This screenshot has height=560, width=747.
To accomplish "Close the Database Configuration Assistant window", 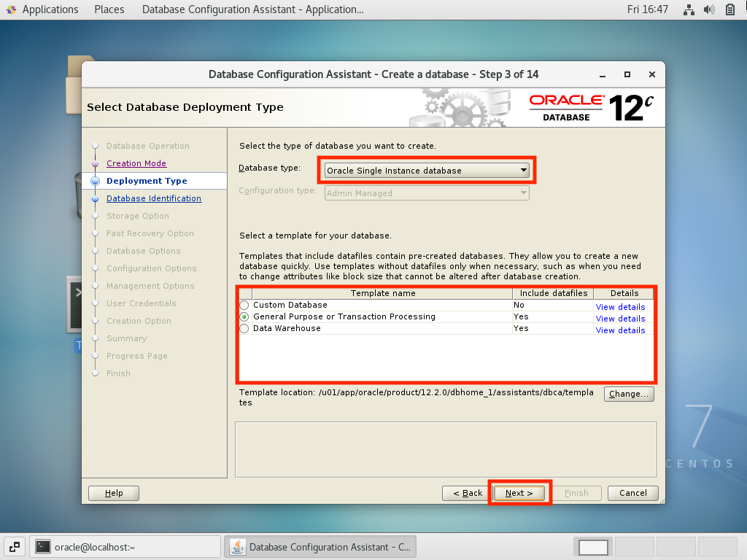I will pos(652,75).
